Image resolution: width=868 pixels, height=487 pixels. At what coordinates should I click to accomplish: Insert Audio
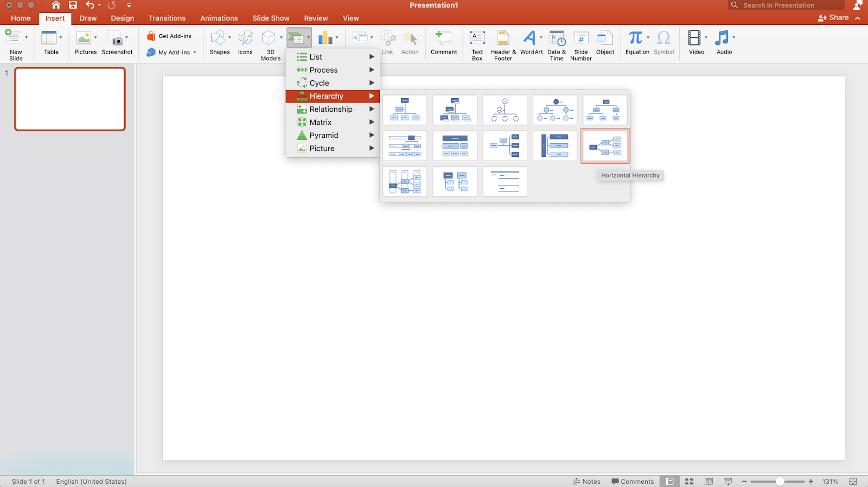pyautogui.click(x=724, y=42)
